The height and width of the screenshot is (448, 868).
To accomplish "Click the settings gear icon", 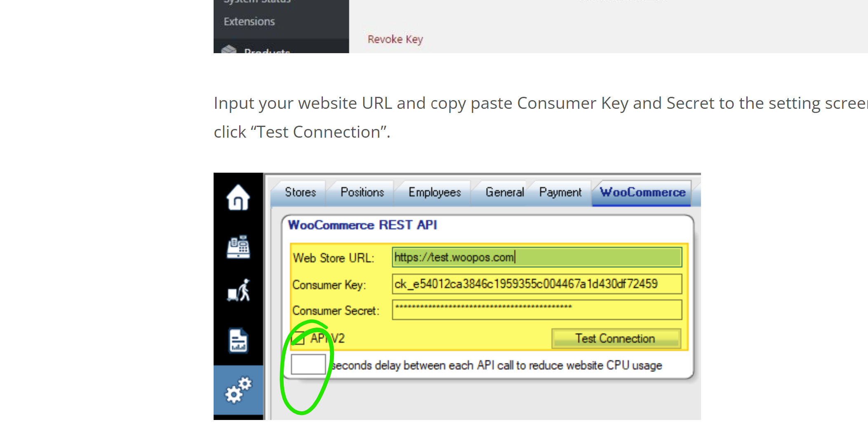I will click(x=238, y=389).
